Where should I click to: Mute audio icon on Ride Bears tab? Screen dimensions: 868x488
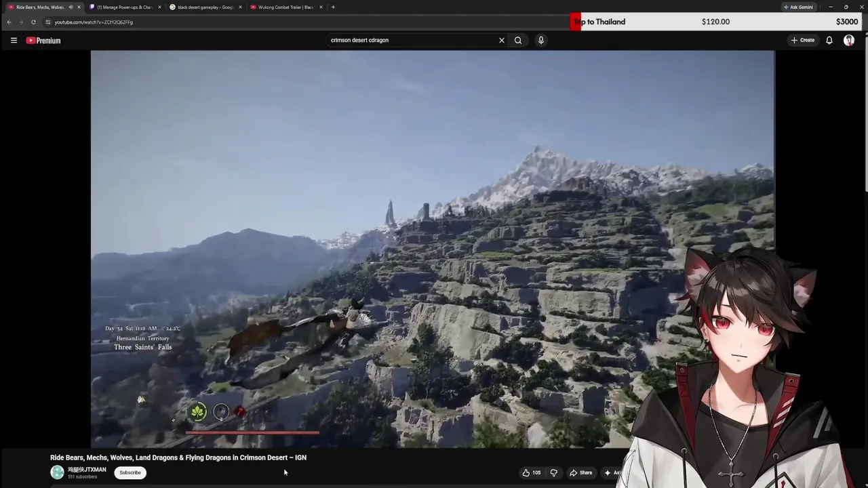(71, 7)
